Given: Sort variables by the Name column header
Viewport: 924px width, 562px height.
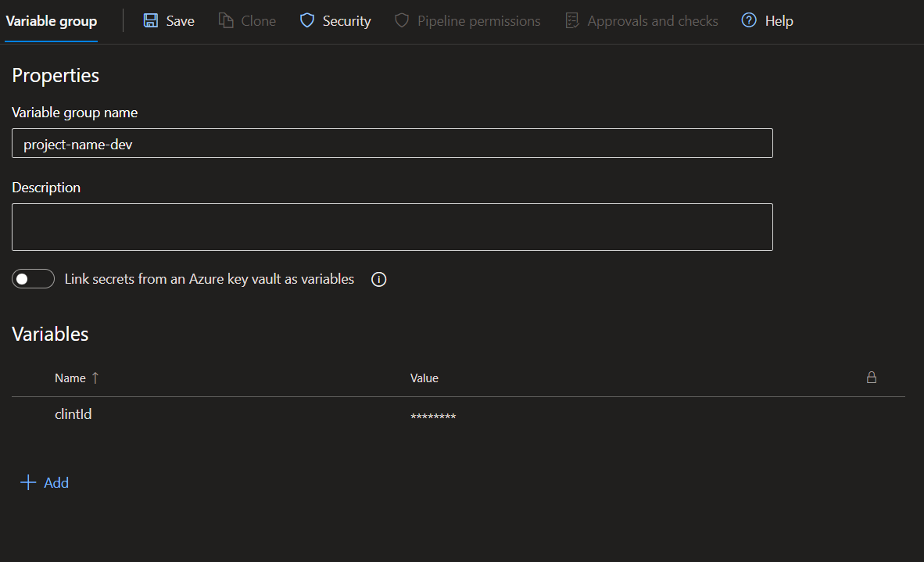Looking at the screenshot, I should [x=70, y=378].
